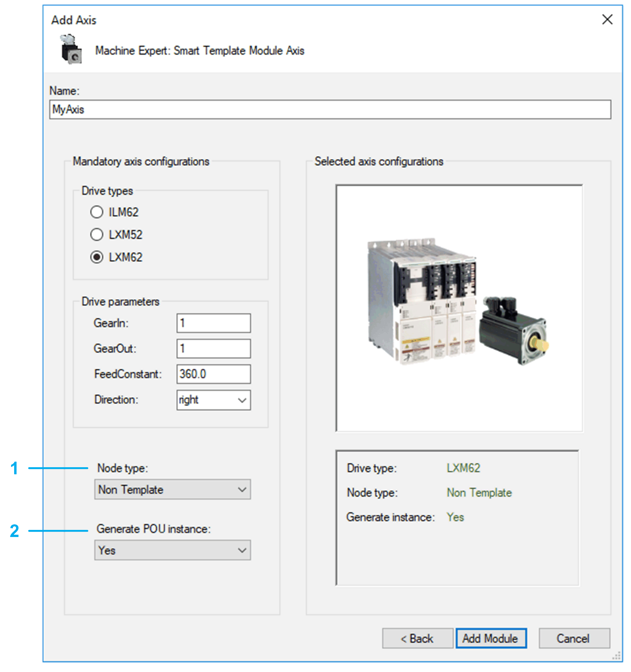Screen dimensions: 631x672
Task: Choose the LXM62 drive type radio
Action: (x=96, y=257)
